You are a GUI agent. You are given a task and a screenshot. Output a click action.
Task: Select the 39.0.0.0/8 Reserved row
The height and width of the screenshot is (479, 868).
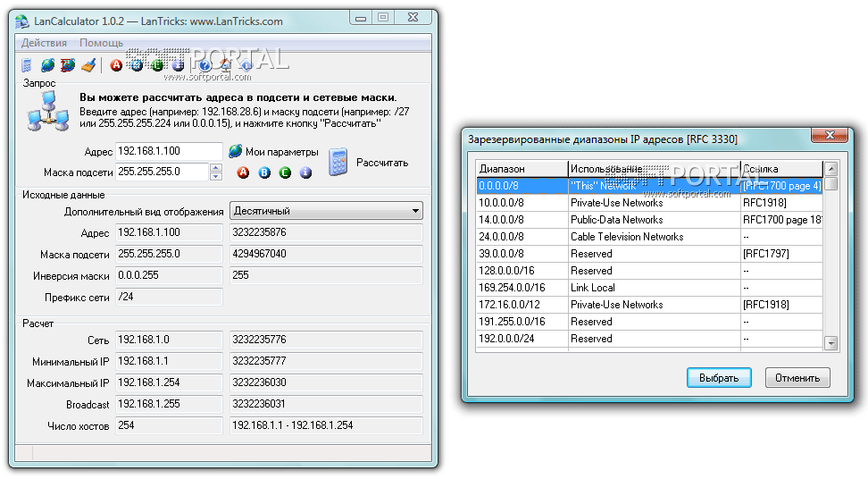[649, 254]
